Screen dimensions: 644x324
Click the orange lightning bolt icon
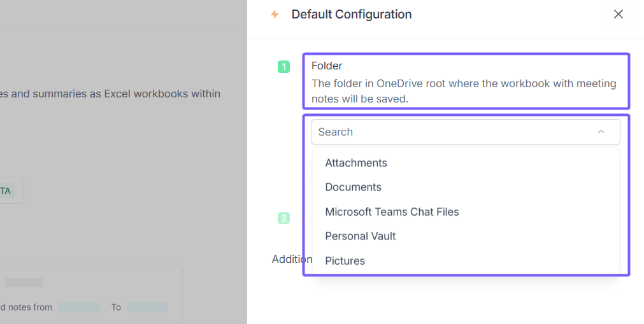click(x=275, y=14)
